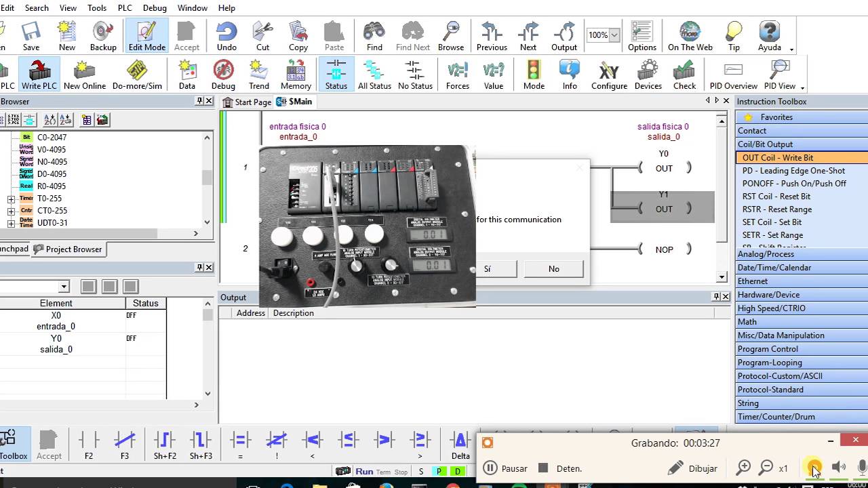Expand the Analog/Process toolbox category
Viewport: 868px width, 488px height.
[802, 254]
